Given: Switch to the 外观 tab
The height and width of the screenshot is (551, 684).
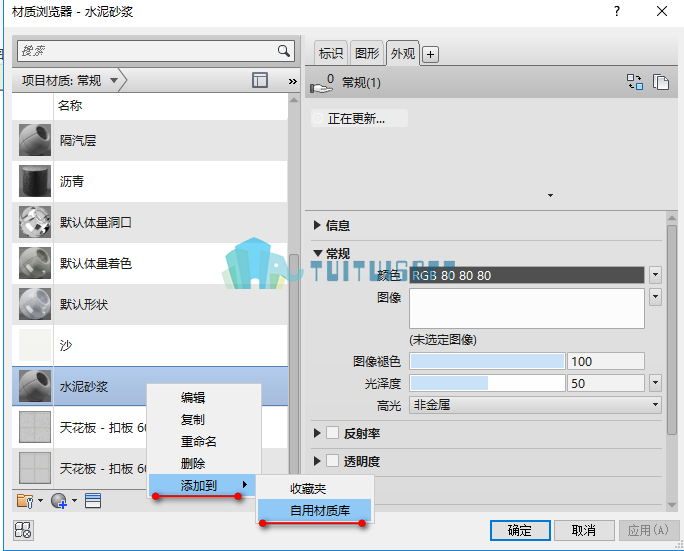Looking at the screenshot, I should click(x=403, y=54).
